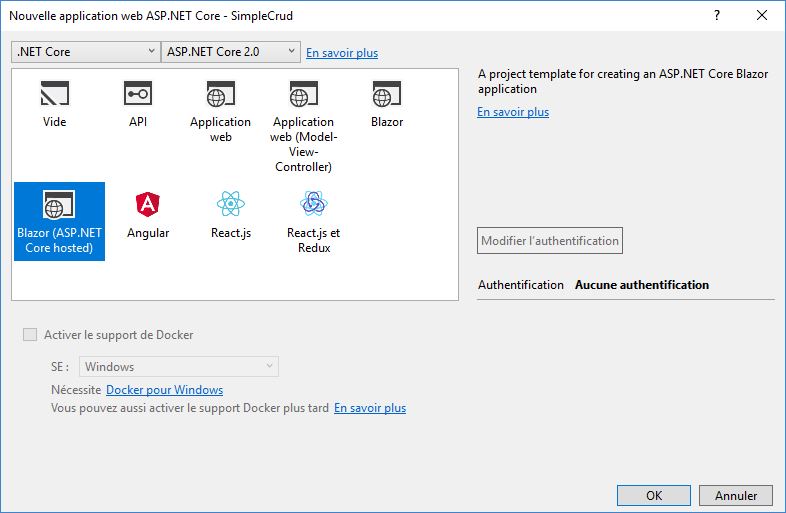Click the template description text about Blazor application

[x=623, y=81]
